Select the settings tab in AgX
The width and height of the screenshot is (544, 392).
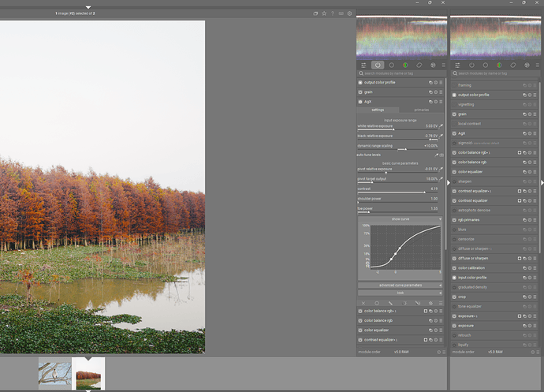pyautogui.click(x=378, y=110)
